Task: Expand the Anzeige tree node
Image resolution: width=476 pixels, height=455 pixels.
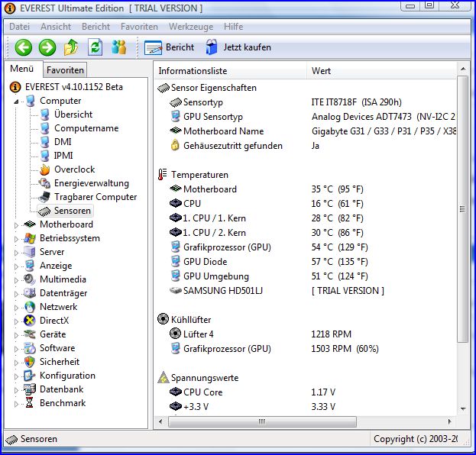Action: coord(16,266)
